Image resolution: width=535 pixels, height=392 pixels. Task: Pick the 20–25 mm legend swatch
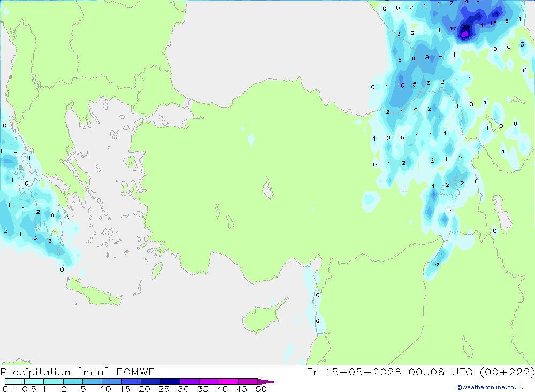click(x=150, y=381)
